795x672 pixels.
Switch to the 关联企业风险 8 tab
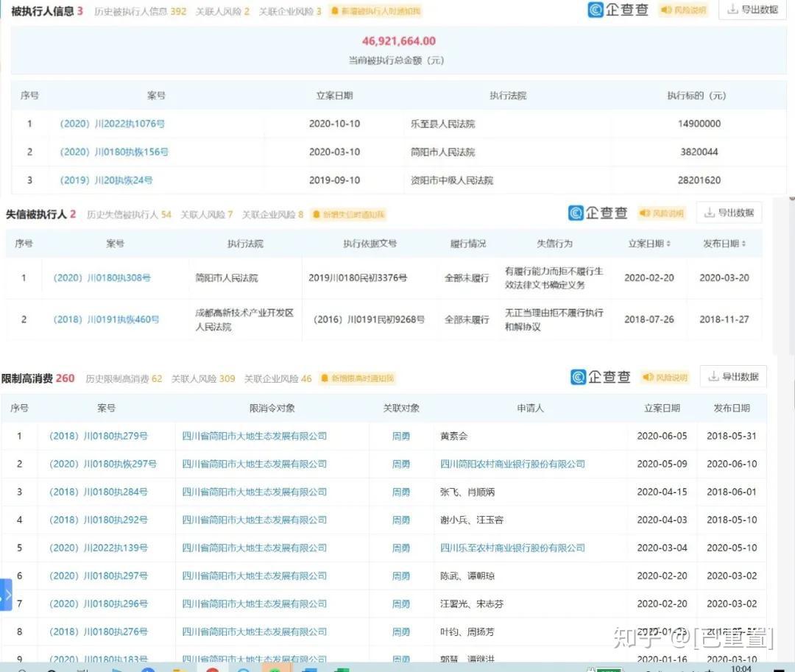272,214
